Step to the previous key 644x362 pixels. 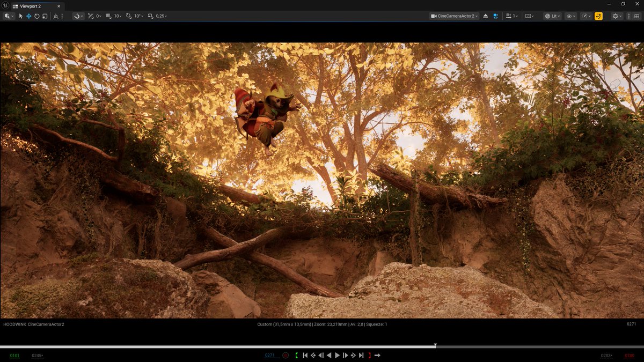tap(313, 355)
